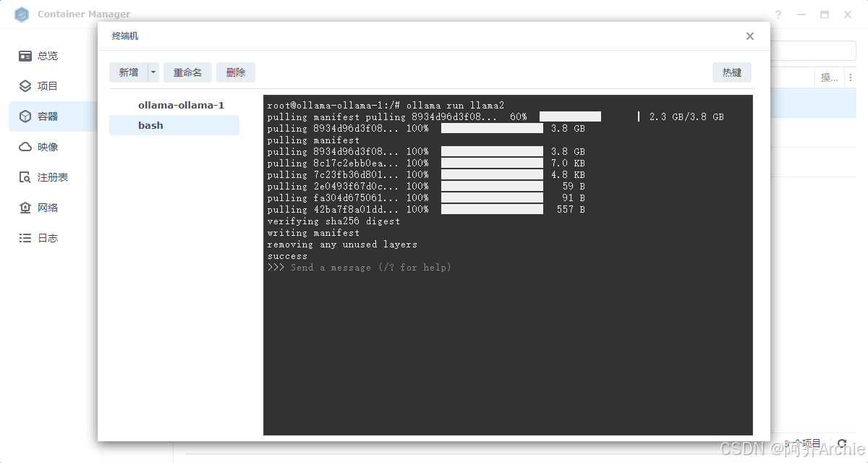
Task: Click the 重命名 rename button
Action: click(x=187, y=72)
